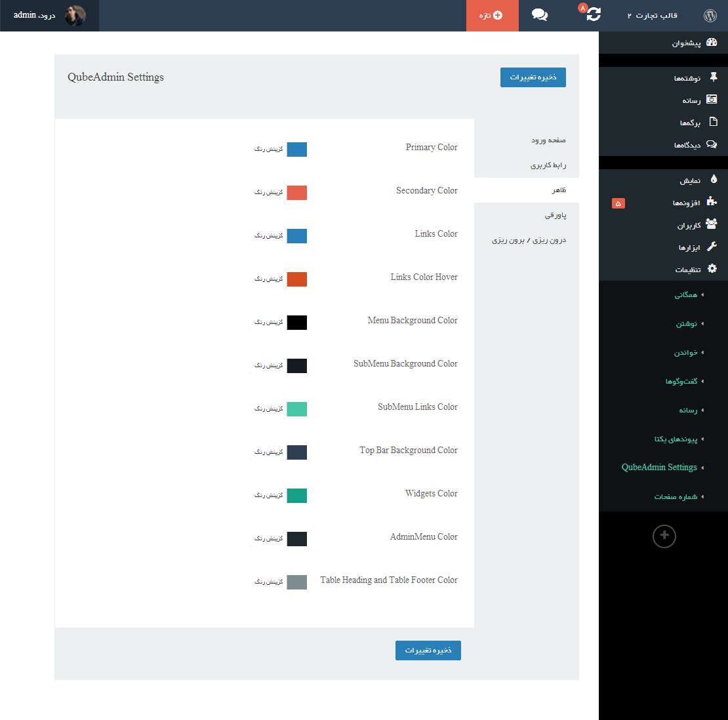This screenshot has width=728, height=720.
Task: Click the circular plus button in sidebar
Action: 664,536
